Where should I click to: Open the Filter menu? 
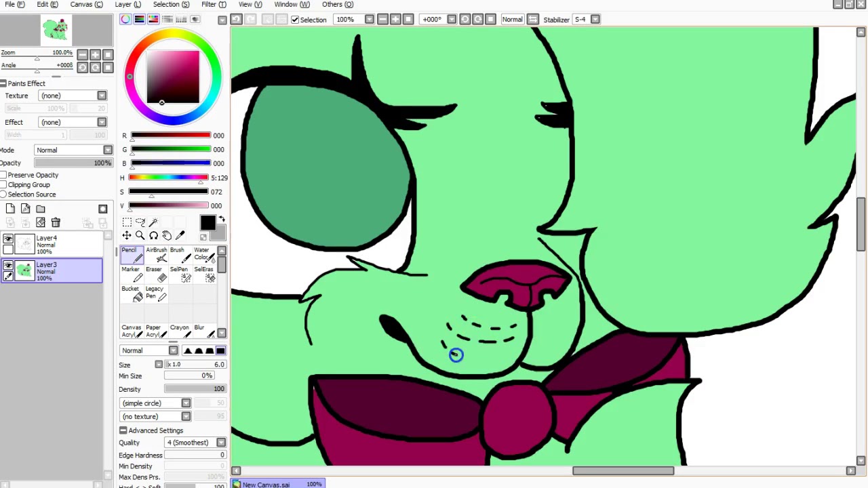click(214, 4)
